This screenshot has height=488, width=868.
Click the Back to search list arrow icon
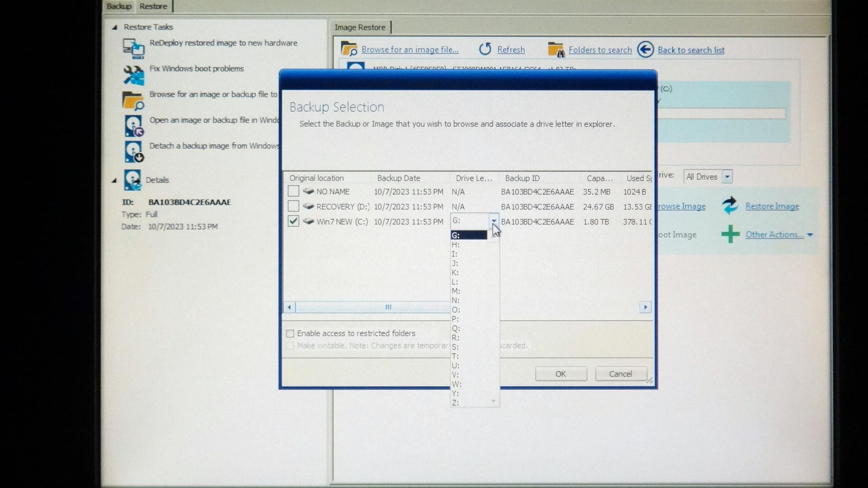[x=646, y=49]
